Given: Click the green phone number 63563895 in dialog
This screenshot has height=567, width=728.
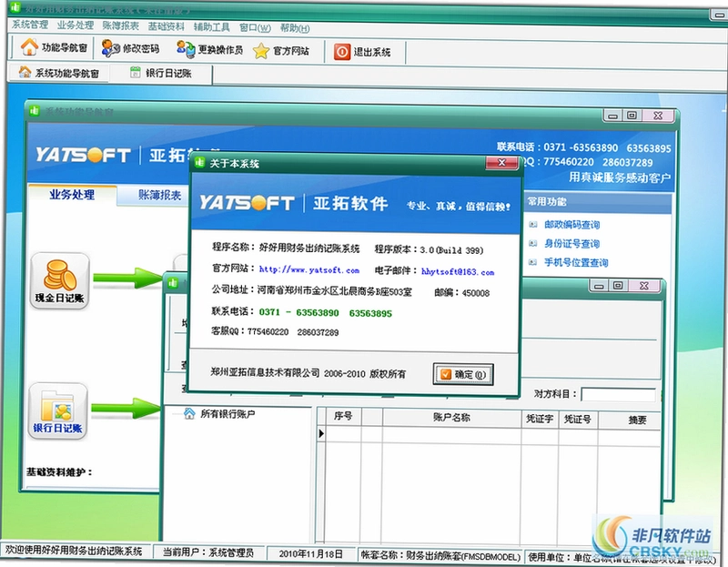Looking at the screenshot, I should tap(370, 313).
